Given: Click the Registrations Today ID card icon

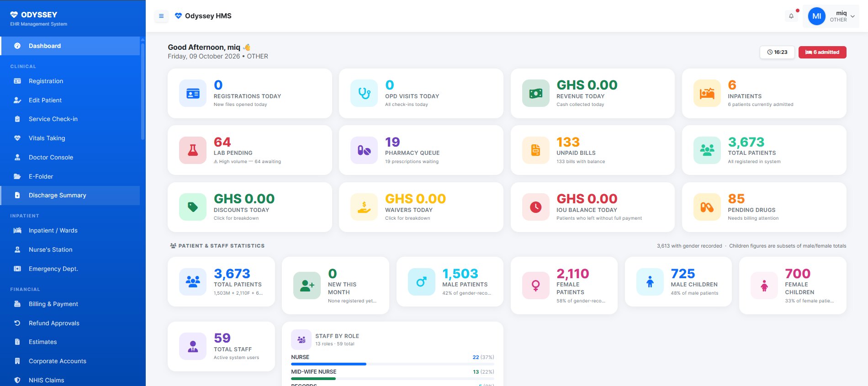Looking at the screenshot, I should 193,93.
